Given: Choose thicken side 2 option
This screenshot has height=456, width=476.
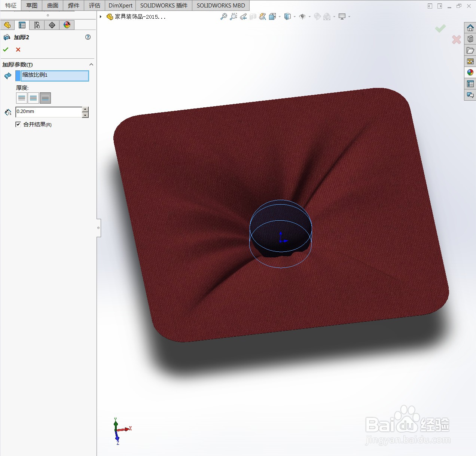Looking at the screenshot, I should coord(45,98).
